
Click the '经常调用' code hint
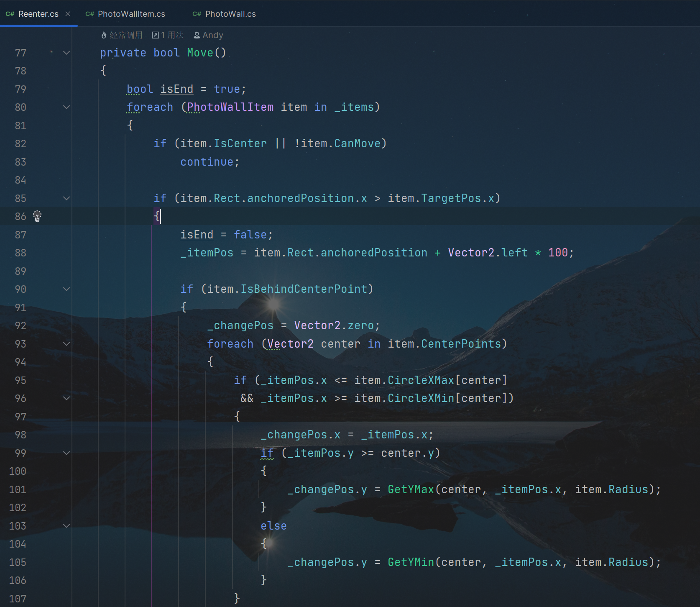126,35
